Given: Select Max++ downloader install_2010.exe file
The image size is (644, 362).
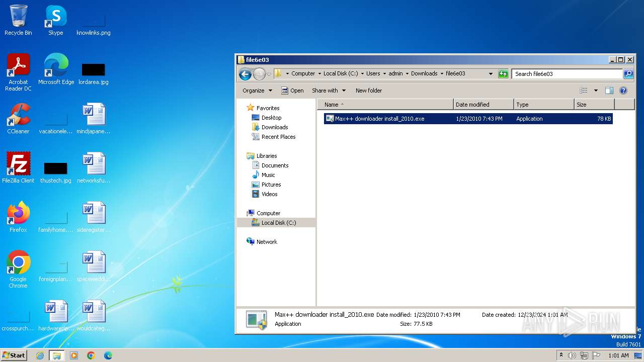Looking at the screenshot, I should click(x=468, y=119).
